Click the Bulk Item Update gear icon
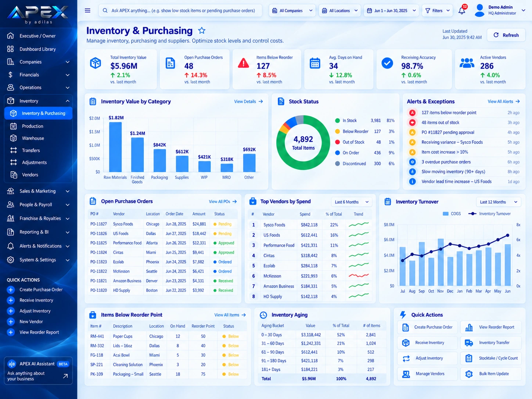 (469, 374)
